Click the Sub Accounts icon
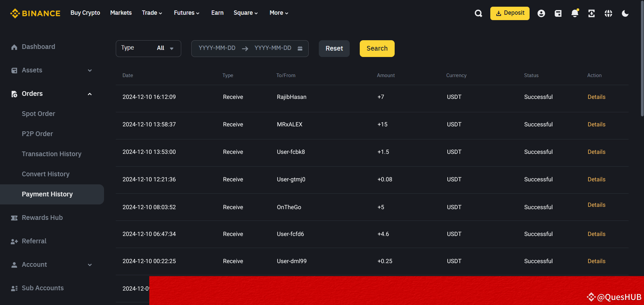 click(x=14, y=289)
